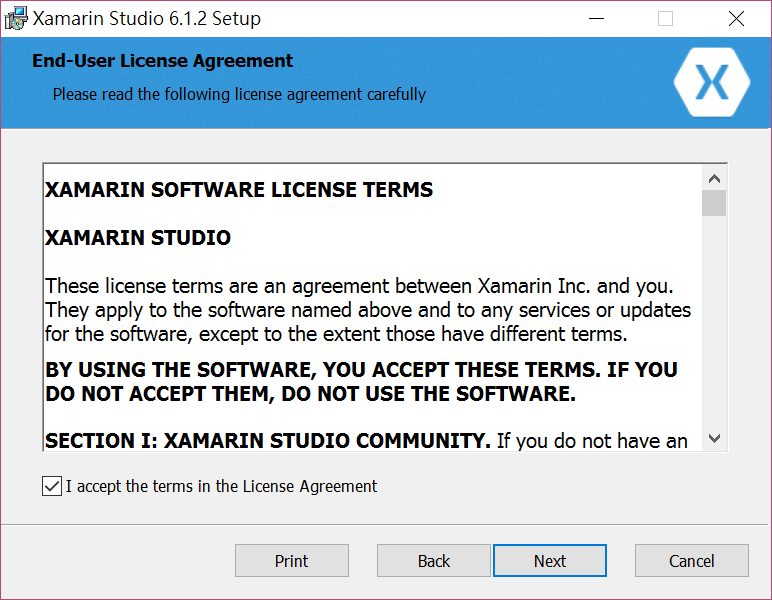772x600 pixels.
Task: Click the Xamarin Studio 6.1.2 Setup title
Action: tap(147, 19)
